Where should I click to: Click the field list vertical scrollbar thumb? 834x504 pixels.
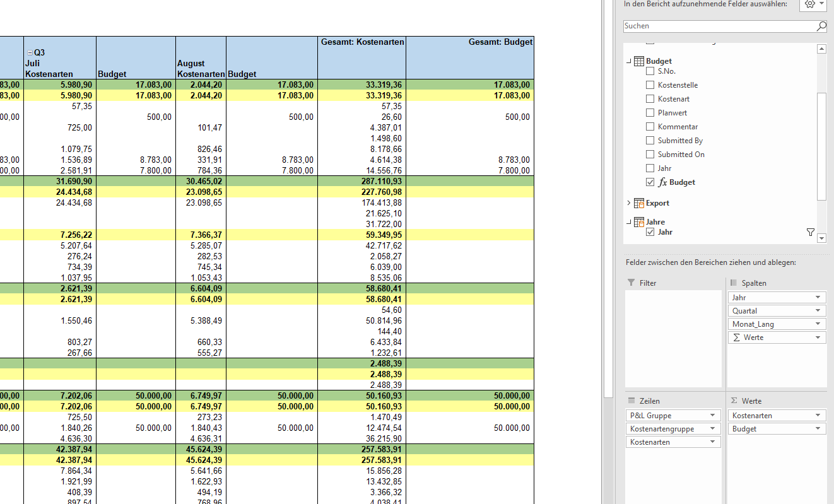pyautogui.click(x=821, y=146)
